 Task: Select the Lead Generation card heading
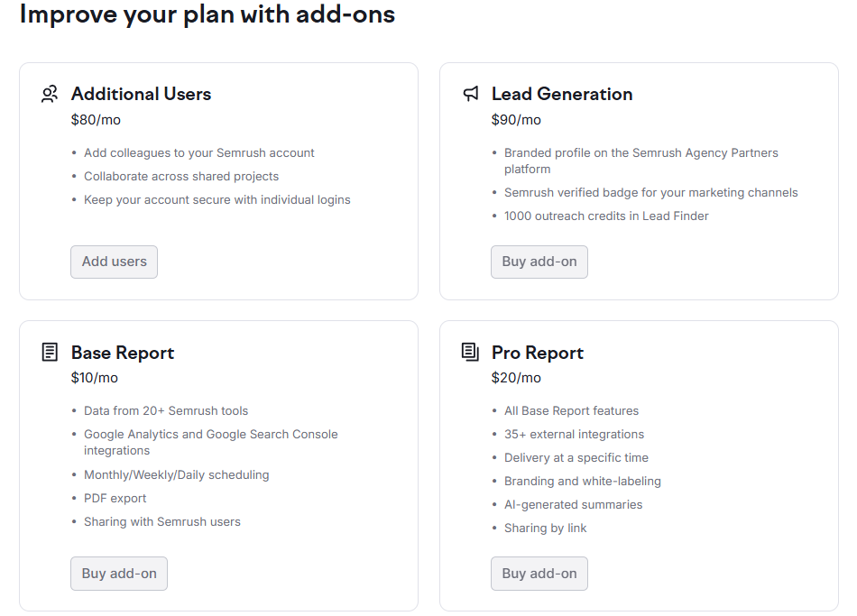[562, 94]
